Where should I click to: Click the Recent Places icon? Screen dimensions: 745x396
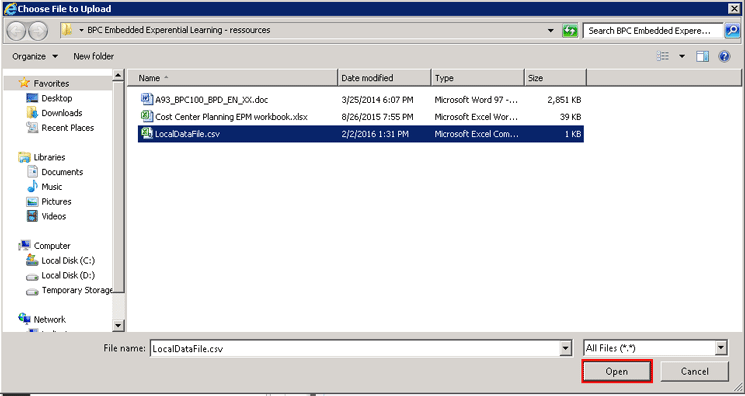point(32,127)
